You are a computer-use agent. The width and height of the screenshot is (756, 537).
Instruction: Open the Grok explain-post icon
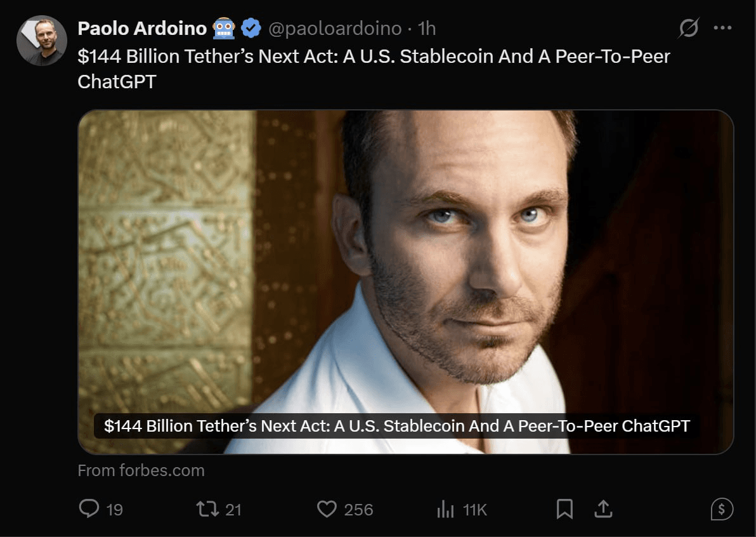click(x=688, y=29)
